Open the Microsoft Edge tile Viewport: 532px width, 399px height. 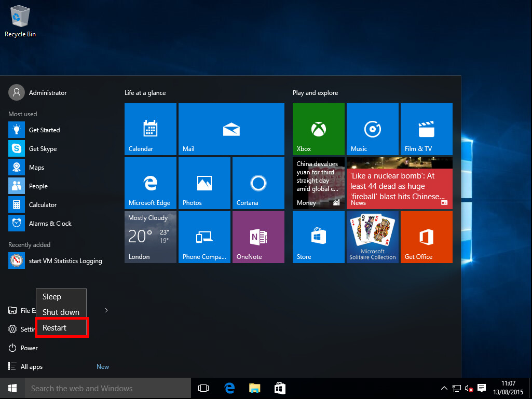151,183
